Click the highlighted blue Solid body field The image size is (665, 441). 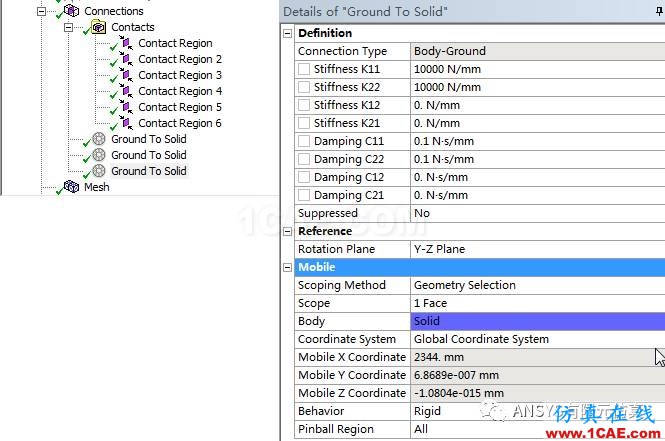pyautogui.click(x=538, y=321)
